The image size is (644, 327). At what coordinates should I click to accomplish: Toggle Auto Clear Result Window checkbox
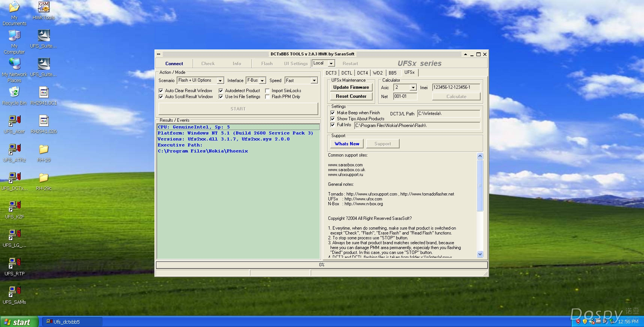click(161, 91)
